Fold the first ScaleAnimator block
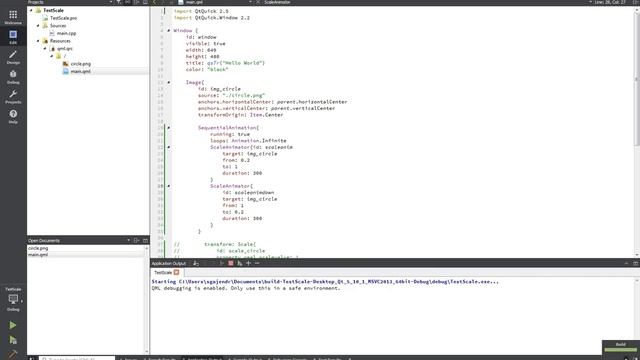This screenshot has width=640, height=360. (169, 147)
